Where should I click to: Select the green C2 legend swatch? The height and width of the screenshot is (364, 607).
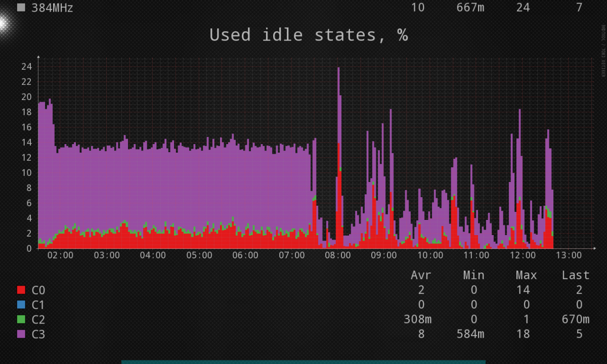click(21, 320)
